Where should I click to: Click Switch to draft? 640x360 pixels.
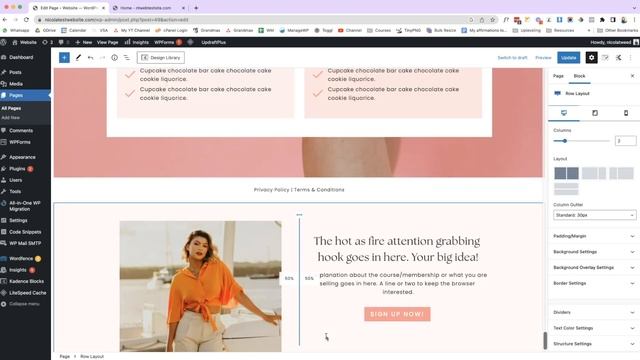(x=512, y=58)
